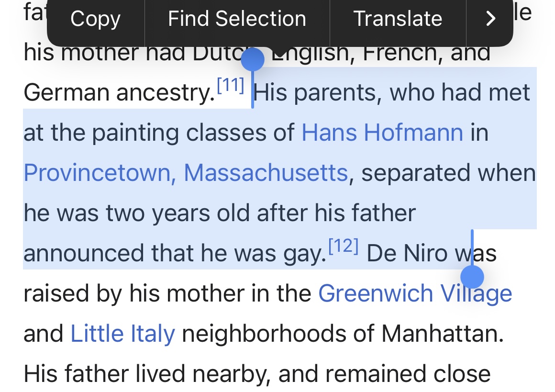Follow the Provincetown, Massachusetts link

coord(186,173)
